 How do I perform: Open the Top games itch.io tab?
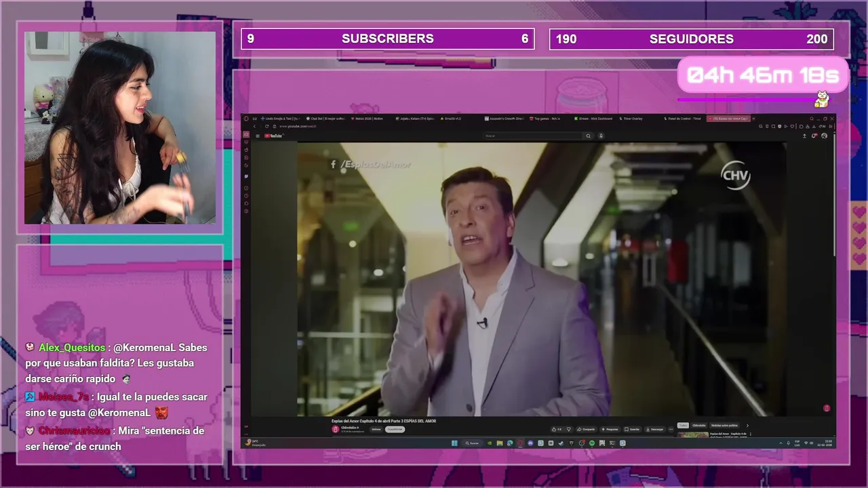coord(546,119)
